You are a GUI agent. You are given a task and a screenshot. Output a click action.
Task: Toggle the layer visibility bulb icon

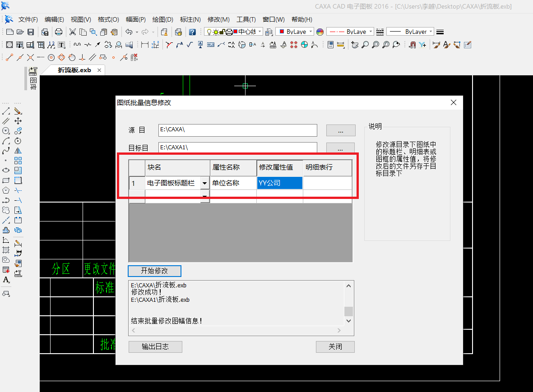point(209,32)
